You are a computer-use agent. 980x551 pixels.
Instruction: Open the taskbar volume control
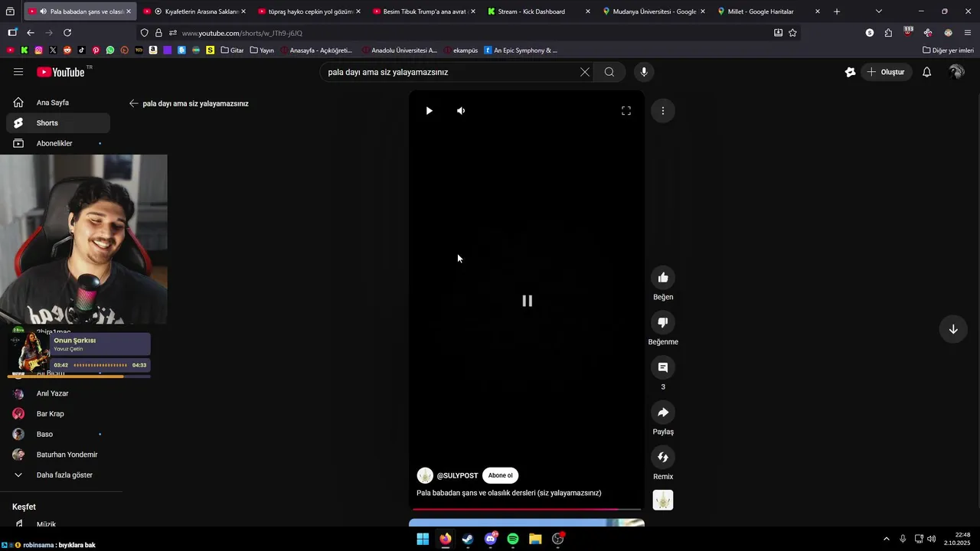(932, 539)
